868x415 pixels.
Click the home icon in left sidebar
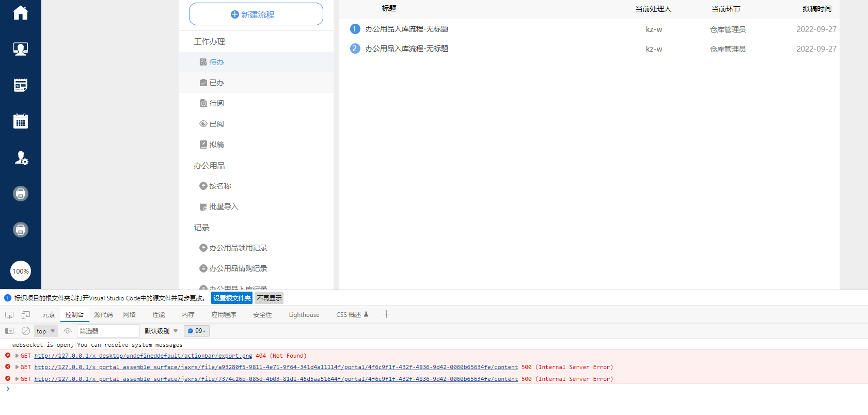21,13
